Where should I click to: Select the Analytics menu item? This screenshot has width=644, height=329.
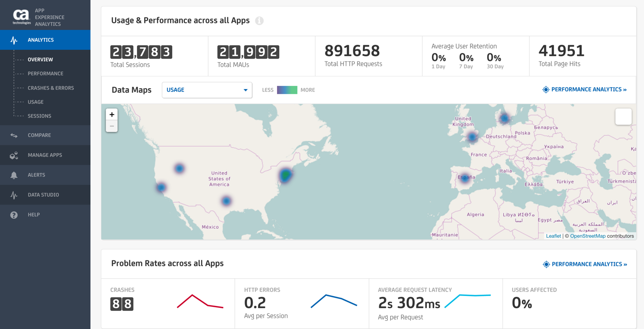coord(41,40)
